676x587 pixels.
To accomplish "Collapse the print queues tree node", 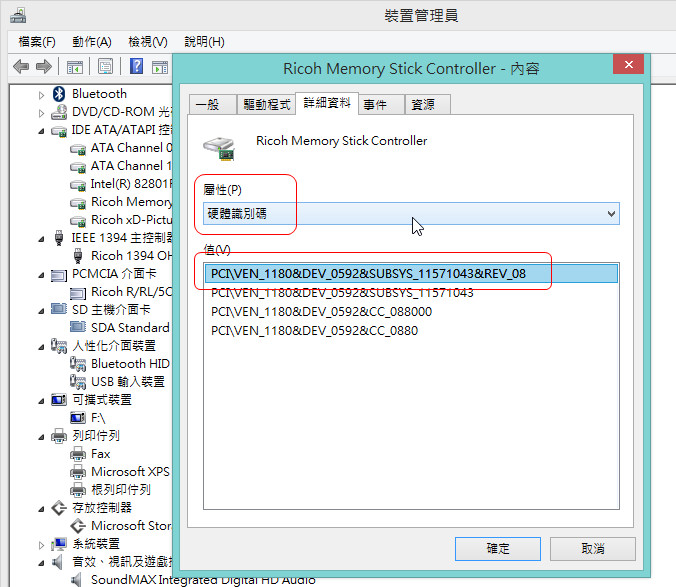I will [x=41, y=437].
